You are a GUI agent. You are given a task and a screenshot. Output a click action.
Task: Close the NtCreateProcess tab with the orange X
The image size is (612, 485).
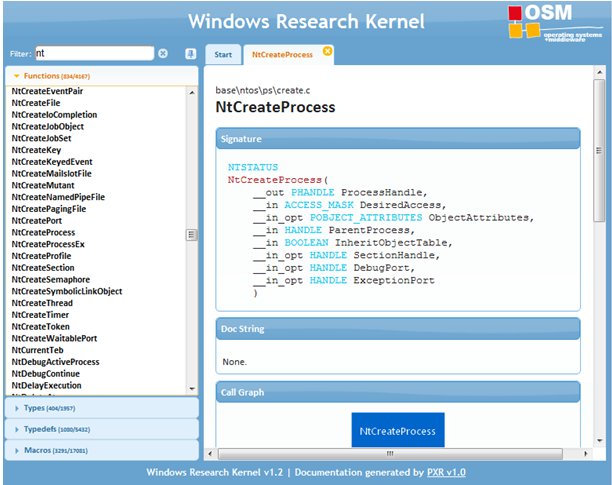[328, 51]
